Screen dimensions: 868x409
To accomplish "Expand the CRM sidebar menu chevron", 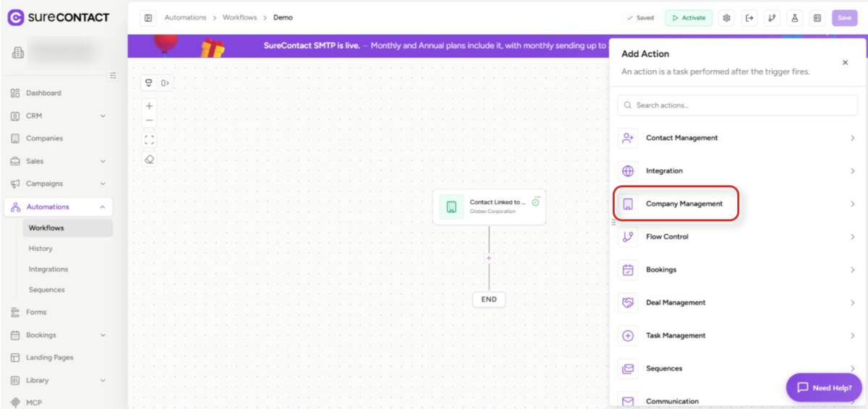I will point(103,116).
